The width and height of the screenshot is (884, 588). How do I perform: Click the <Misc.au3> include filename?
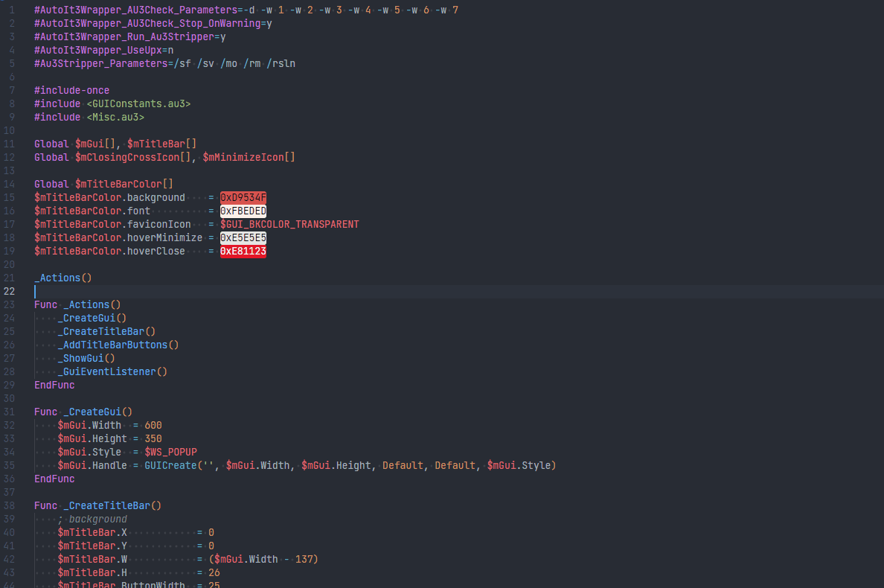[115, 117]
